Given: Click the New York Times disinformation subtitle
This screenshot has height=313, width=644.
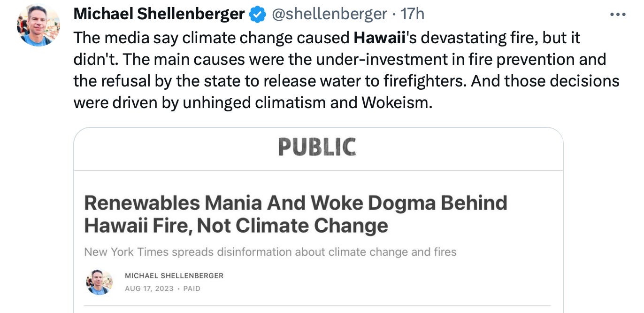Looking at the screenshot, I should pyautogui.click(x=269, y=252).
